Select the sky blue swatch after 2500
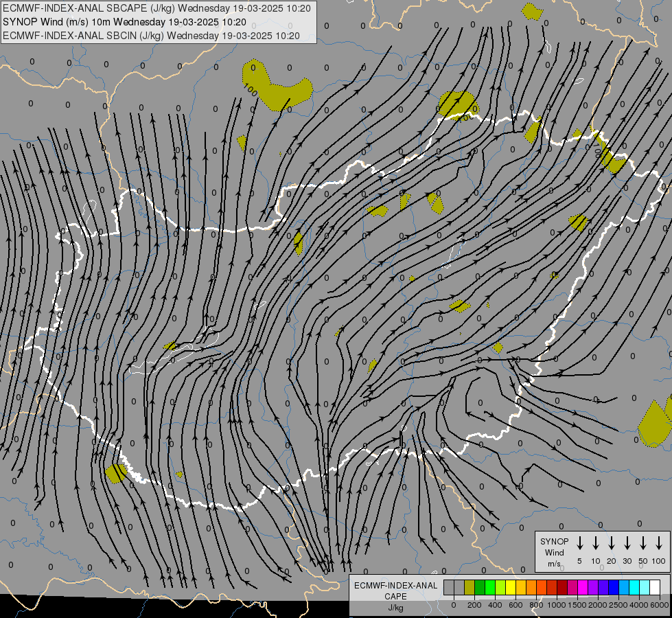Viewport: 672px width, 618px height. (x=623, y=587)
